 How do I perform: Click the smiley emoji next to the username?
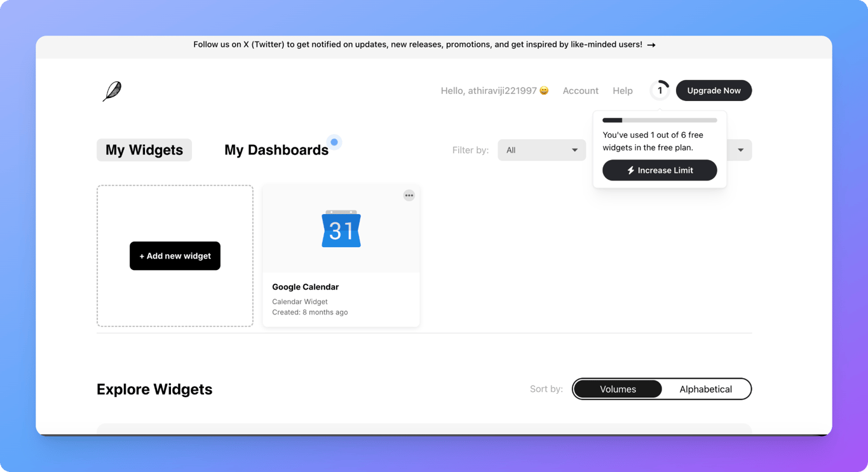(x=544, y=90)
